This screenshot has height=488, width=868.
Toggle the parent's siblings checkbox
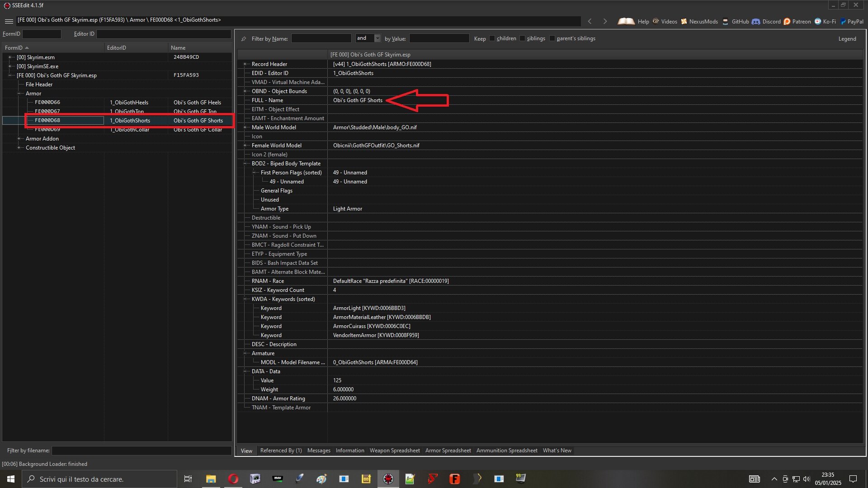tap(552, 38)
